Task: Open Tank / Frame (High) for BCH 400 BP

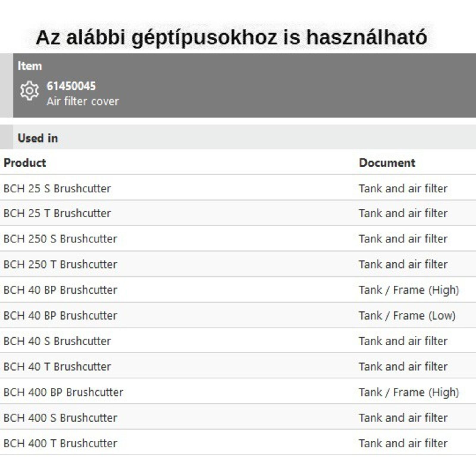Action: pyautogui.click(x=409, y=392)
